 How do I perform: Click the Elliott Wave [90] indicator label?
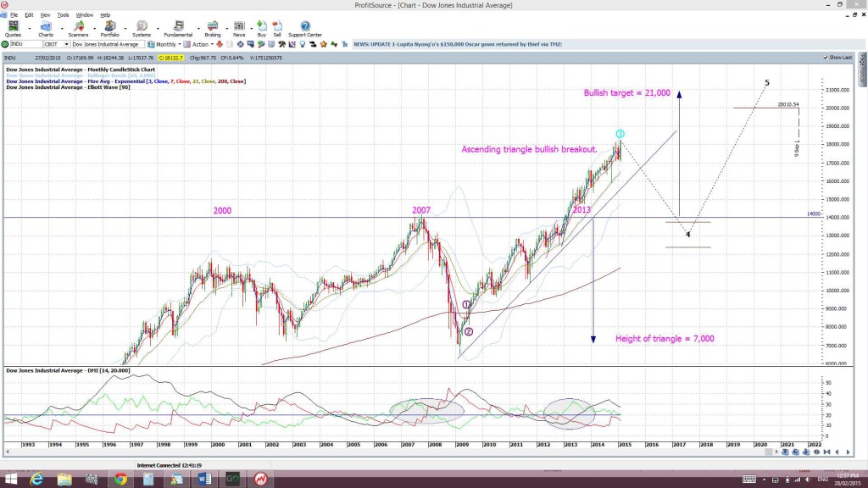68,87
